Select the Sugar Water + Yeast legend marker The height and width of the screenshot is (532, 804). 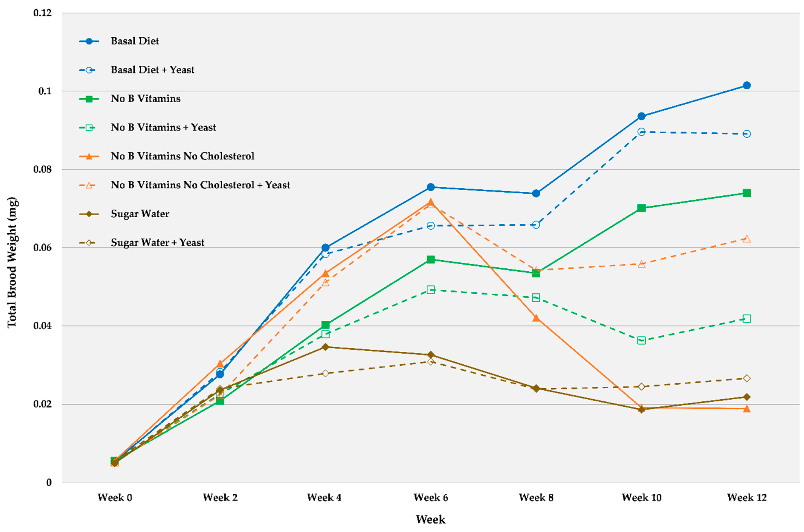click(89, 243)
